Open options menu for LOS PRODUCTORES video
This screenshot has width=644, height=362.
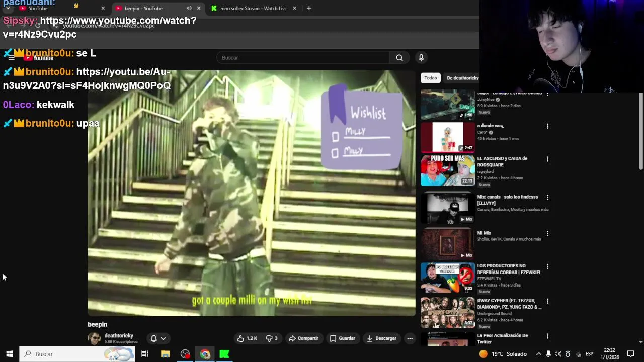[547, 267]
